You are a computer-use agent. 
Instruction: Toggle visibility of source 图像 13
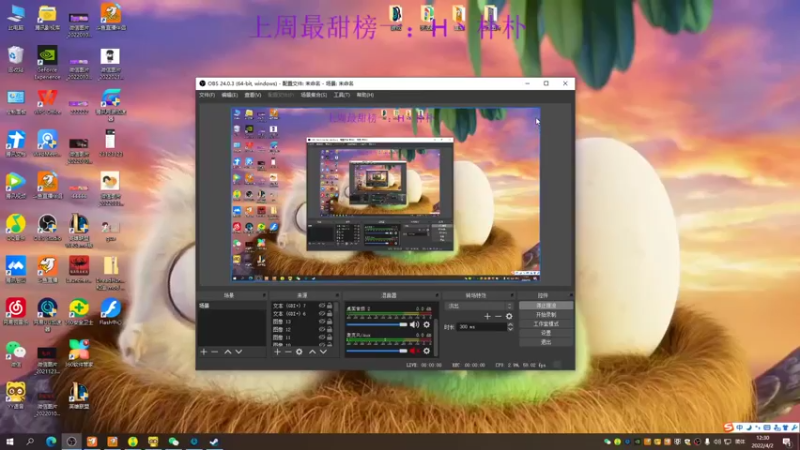click(322, 322)
